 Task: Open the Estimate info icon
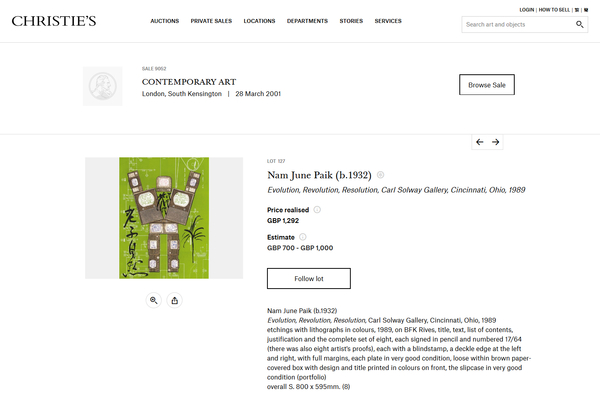[303, 237]
